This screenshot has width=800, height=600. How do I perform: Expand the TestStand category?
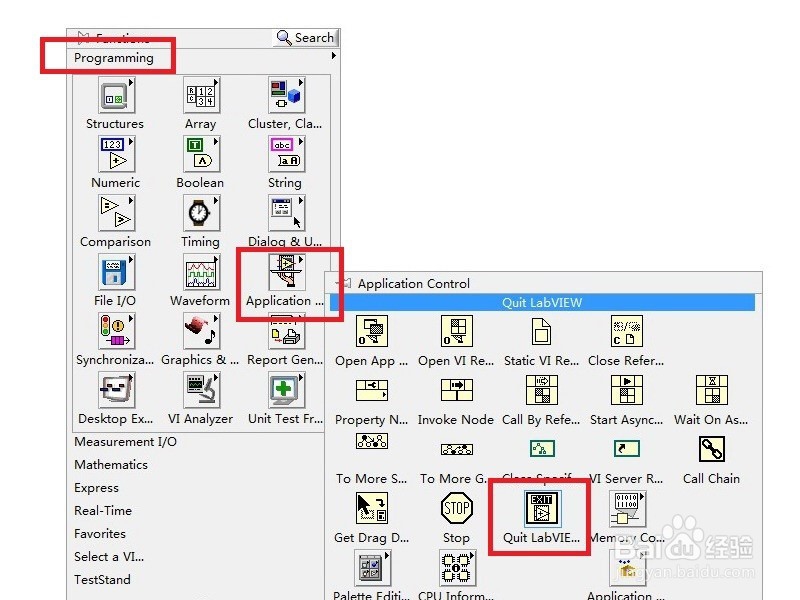(103, 580)
